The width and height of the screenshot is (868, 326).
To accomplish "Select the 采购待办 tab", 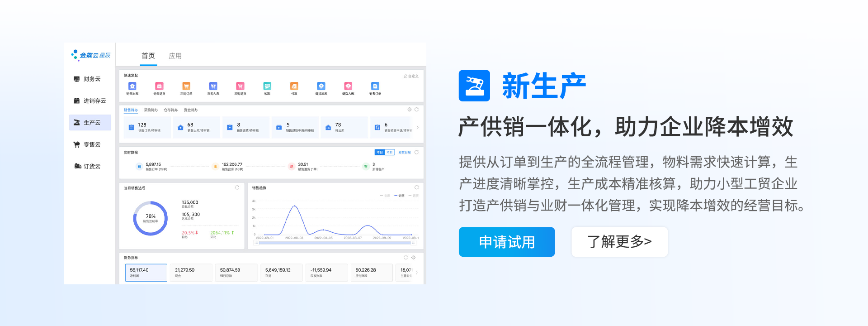I will pyautogui.click(x=151, y=110).
